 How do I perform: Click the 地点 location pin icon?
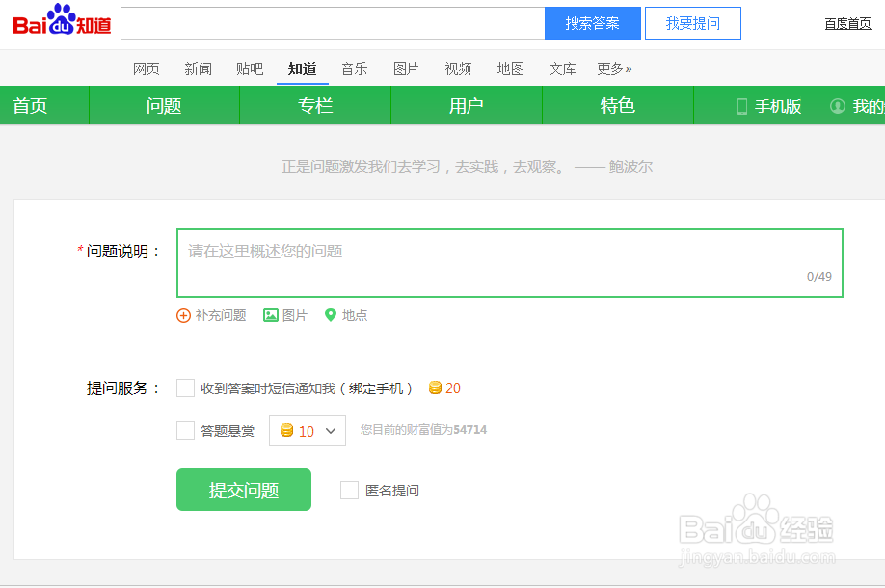(331, 315)
